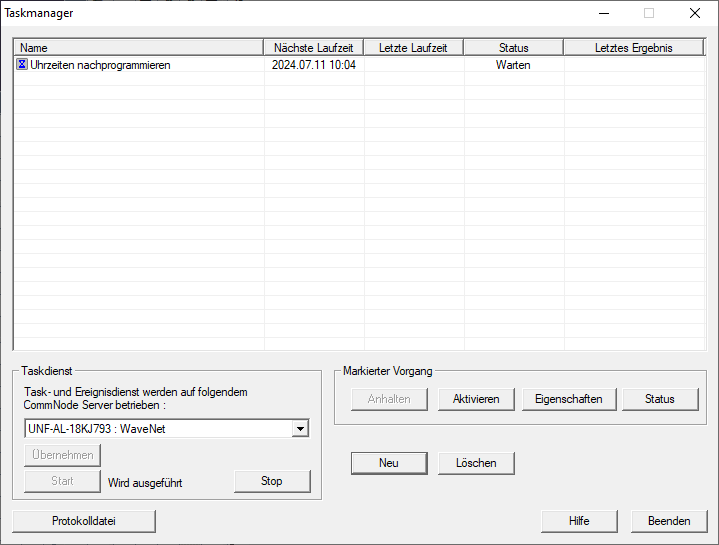
Task: Click the Nächste Laufzeit column header
Action: 314,47
